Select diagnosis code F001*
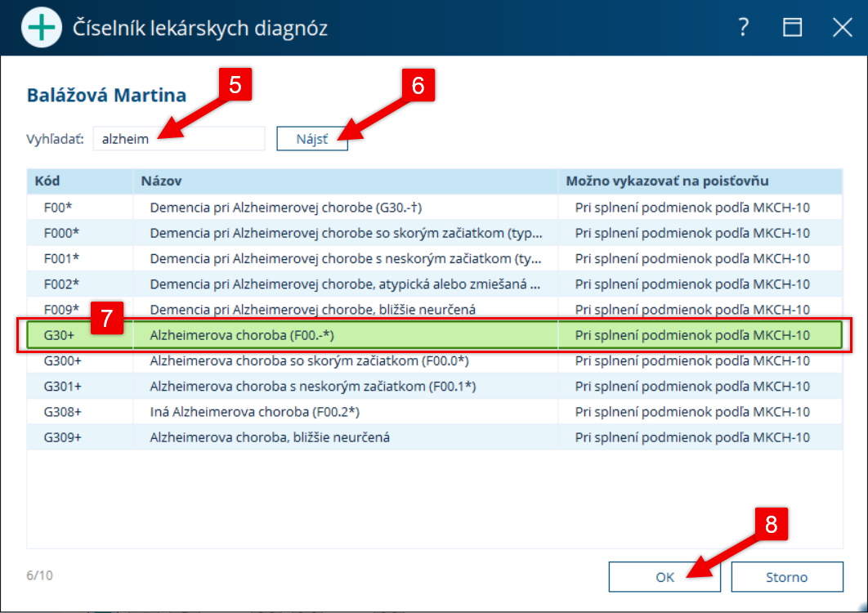Screen dimensions: 868x613 (x=61, y=258)
